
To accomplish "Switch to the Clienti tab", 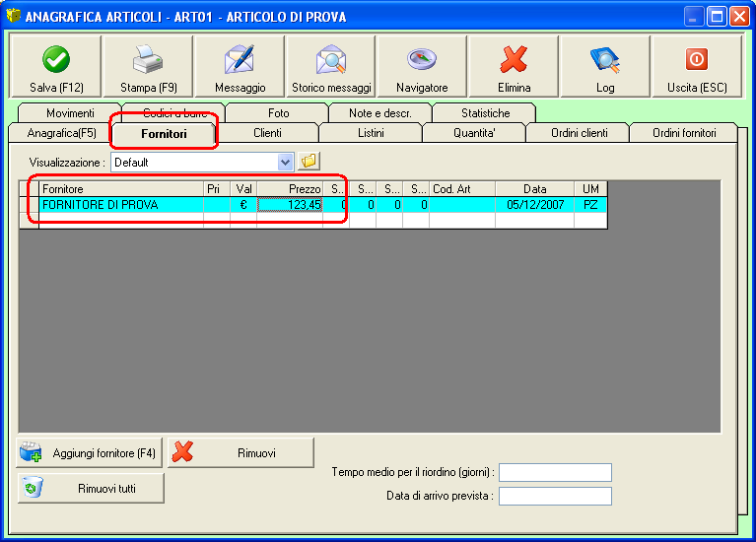I will (x=267, y=133).
